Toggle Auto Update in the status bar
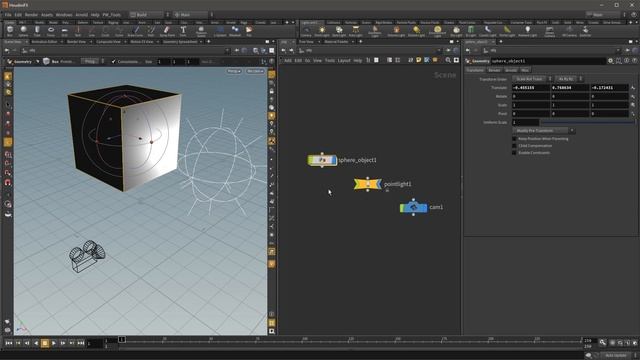 point(616,356)
